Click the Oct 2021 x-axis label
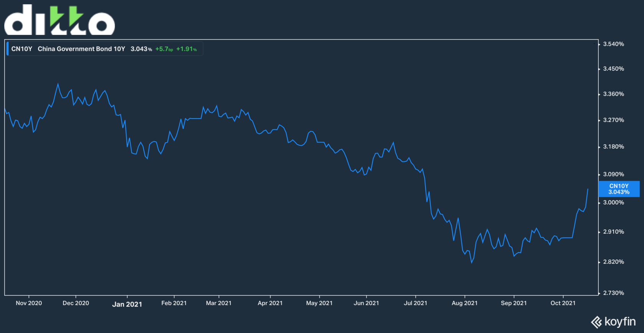The image size is (644, 333). coord(563,303)
